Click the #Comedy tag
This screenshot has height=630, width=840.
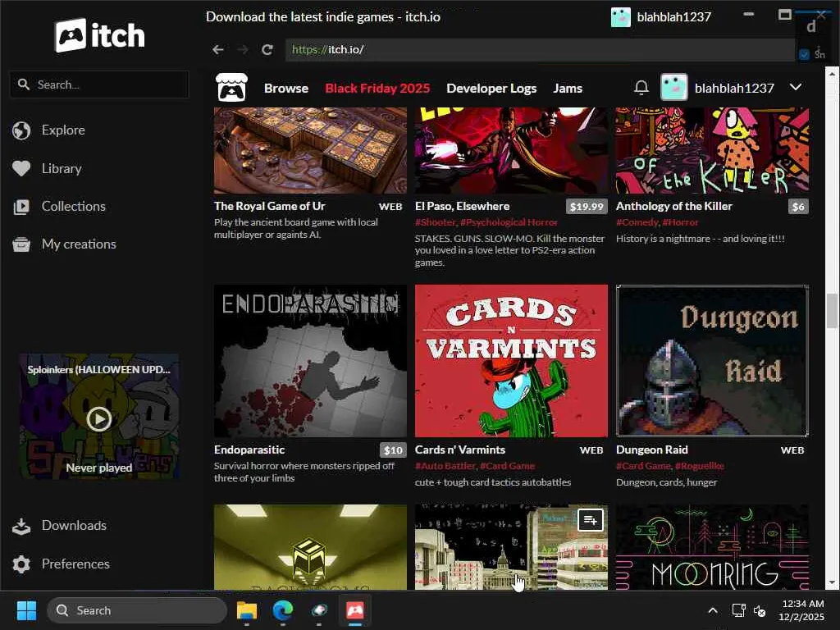[x=637, y=221]
